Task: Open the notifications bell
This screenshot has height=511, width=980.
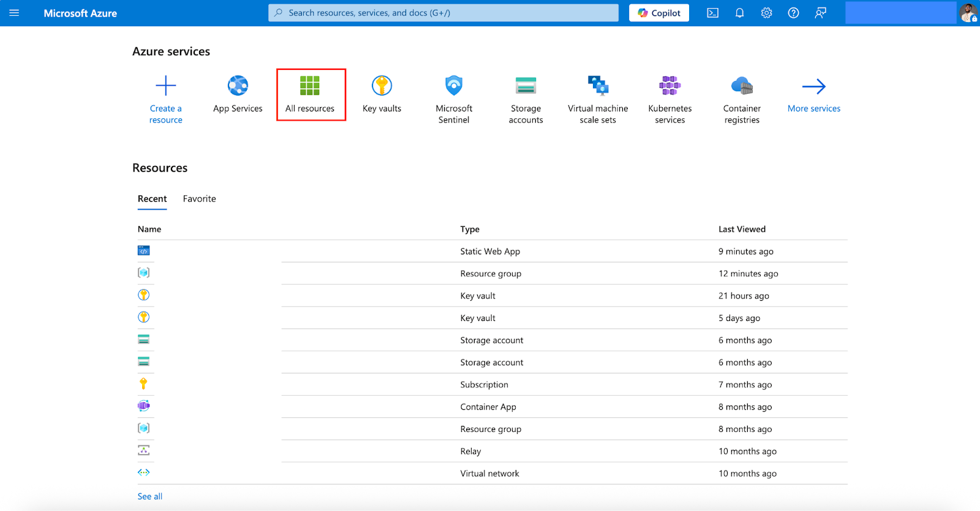Action: [x=740, y=13]
